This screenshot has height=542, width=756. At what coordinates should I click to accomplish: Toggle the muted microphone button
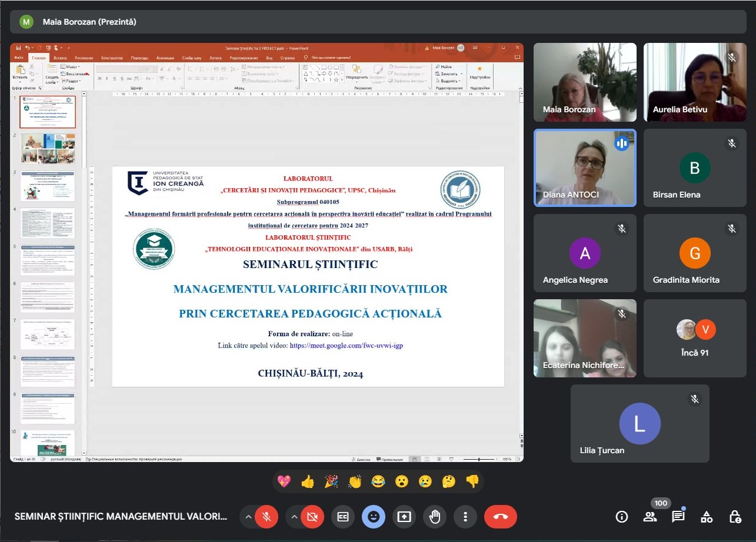[267, 517]
